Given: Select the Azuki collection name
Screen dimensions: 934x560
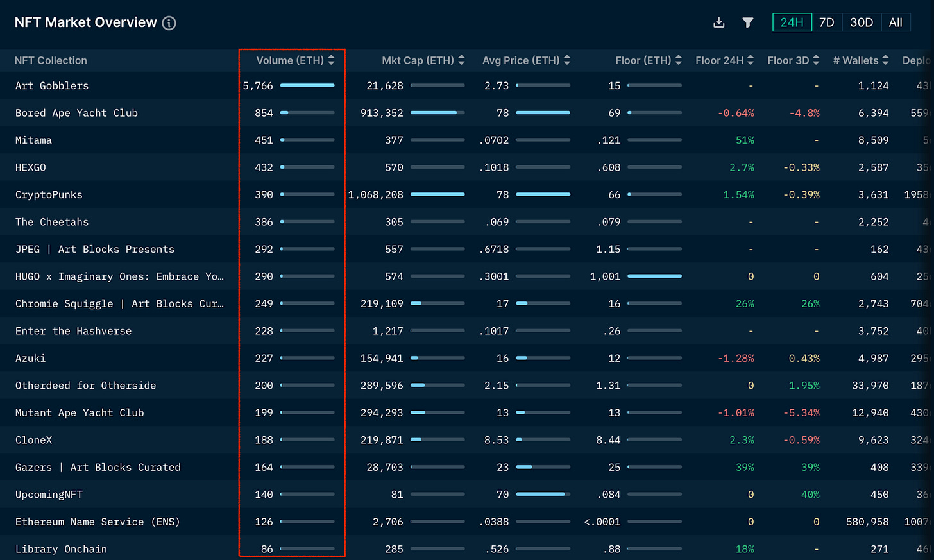Looking at the screenshot, I should [x=30, y=358].
